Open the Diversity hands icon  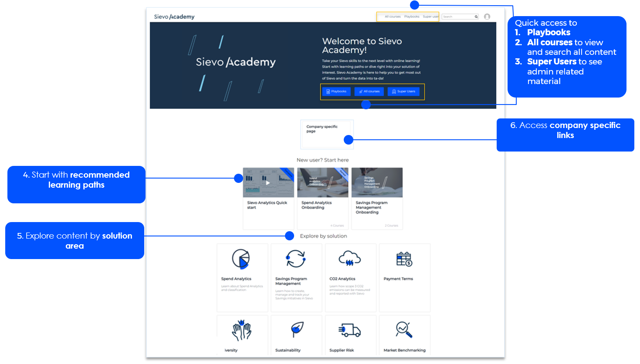(242, 330)
